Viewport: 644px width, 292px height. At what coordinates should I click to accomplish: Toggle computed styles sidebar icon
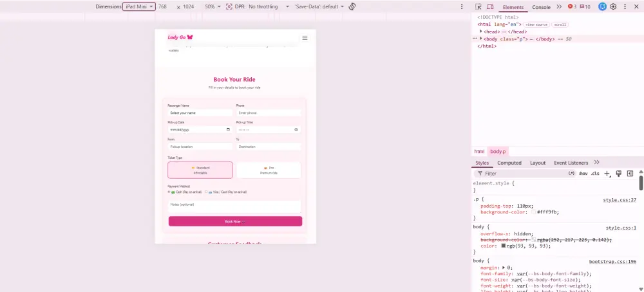pyautogui.click(x=630, y=174)
